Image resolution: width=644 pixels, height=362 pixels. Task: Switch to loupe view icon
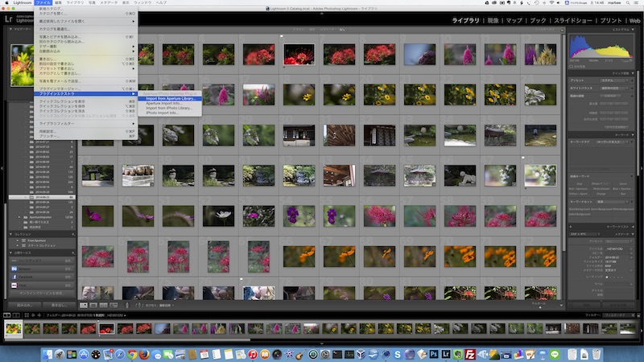[x=92, y=306]
